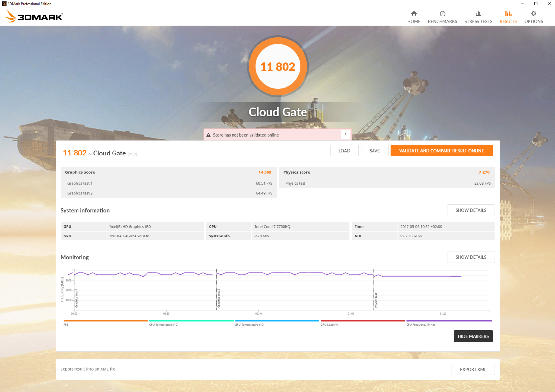Click the Stress Tests bar chart icon
The width and height of the screenshot is (555, 392).
point(478,13)
